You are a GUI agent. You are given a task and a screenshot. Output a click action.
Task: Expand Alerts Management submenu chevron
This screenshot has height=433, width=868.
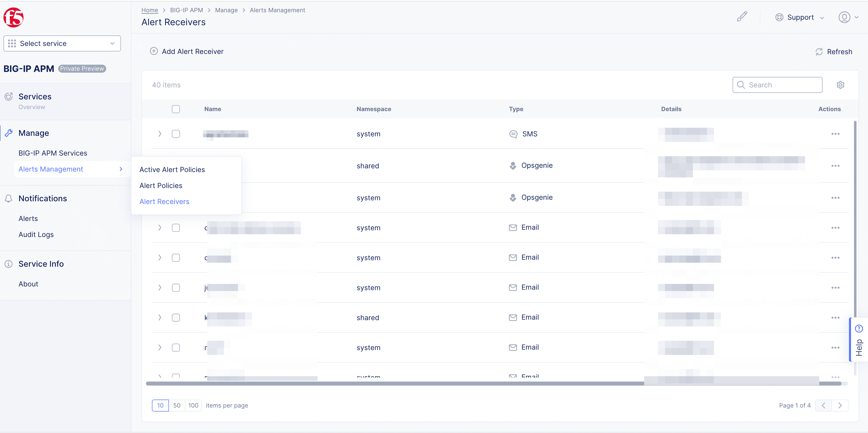pos(121,169)
